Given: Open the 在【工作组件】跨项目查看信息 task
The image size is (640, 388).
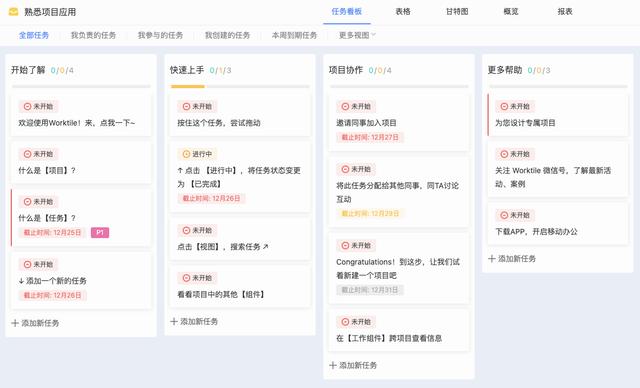Looking at the screenshot, I should [399, 330].
